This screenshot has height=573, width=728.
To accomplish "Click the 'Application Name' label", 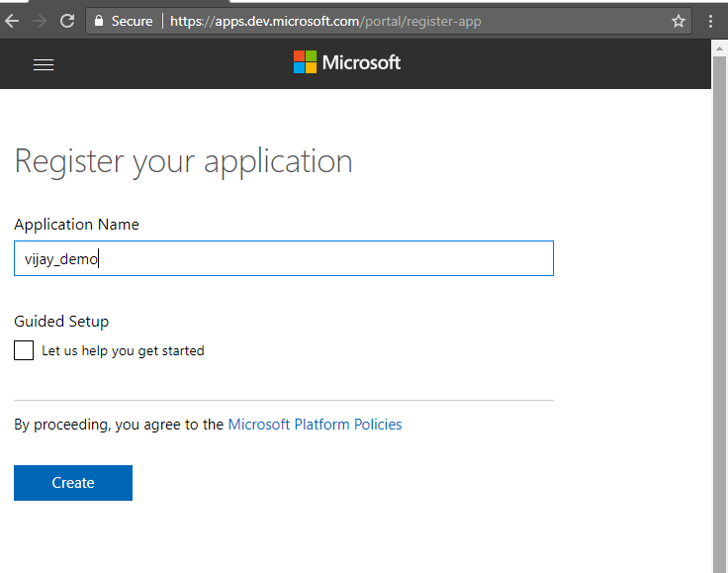I will [76, 225].
